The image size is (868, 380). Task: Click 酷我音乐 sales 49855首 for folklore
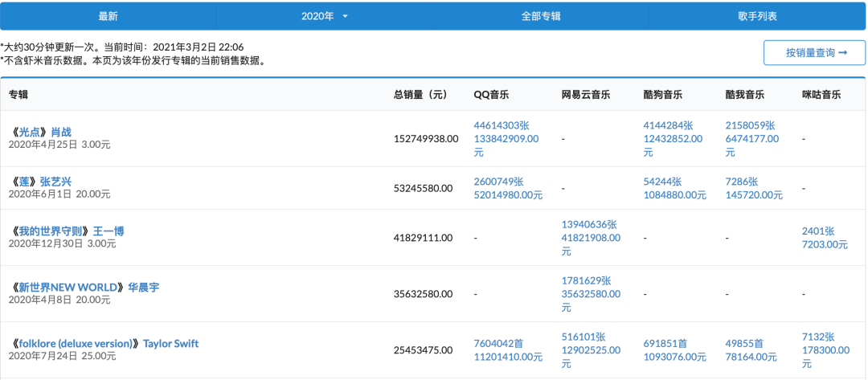tap(744, 344)
